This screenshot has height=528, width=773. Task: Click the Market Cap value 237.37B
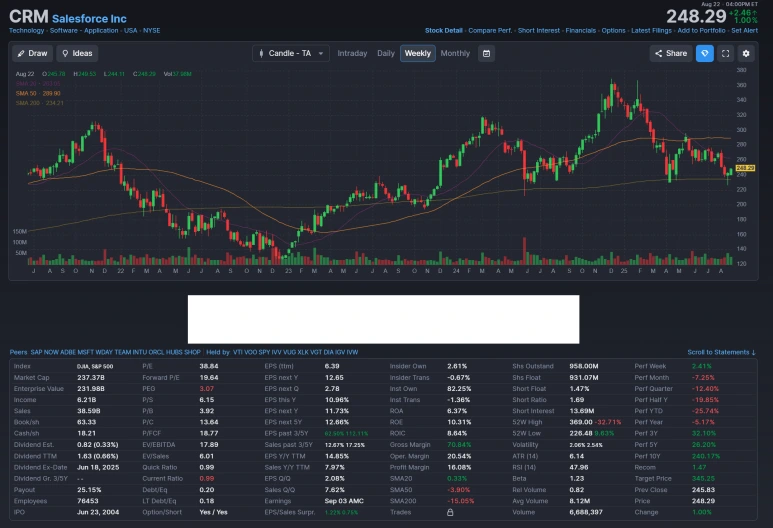coord(91,378)
